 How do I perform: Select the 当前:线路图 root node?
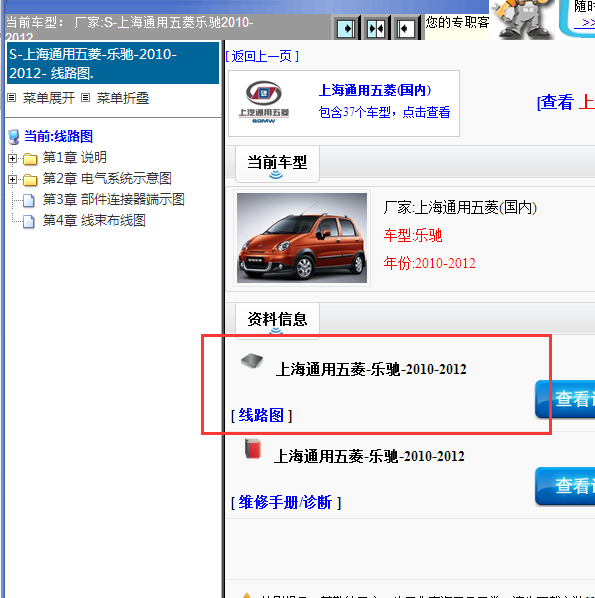pos(58,136)
